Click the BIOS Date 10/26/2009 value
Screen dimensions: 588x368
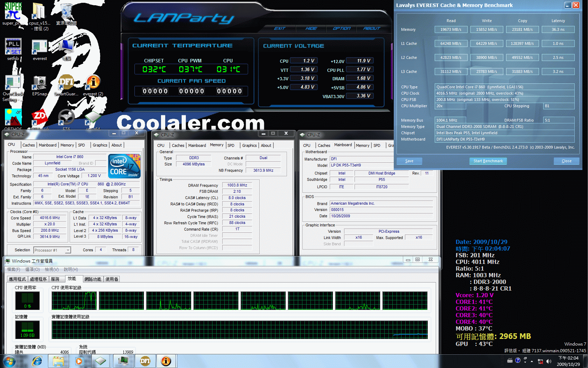(381, 216)
